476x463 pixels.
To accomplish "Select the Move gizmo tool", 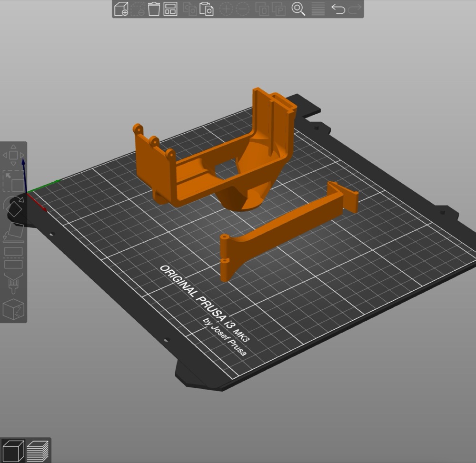I will pyautogui.click(x=13, y=155).
